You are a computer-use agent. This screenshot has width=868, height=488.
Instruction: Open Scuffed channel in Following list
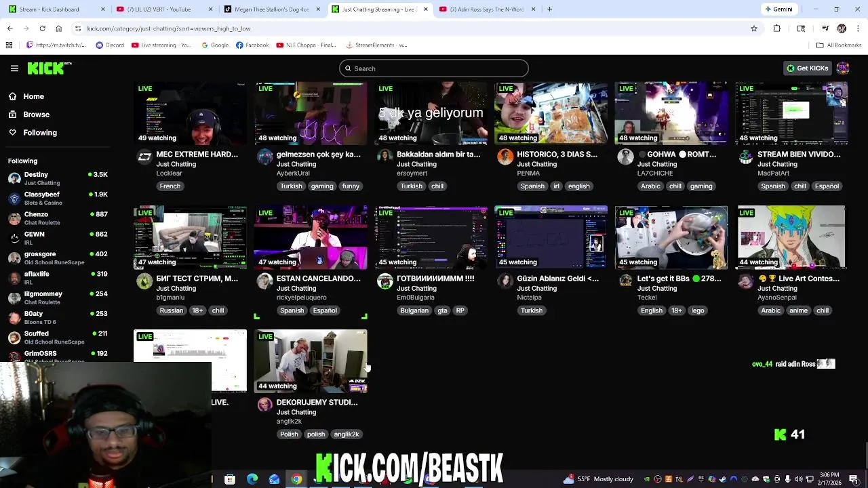click(58, 338)
